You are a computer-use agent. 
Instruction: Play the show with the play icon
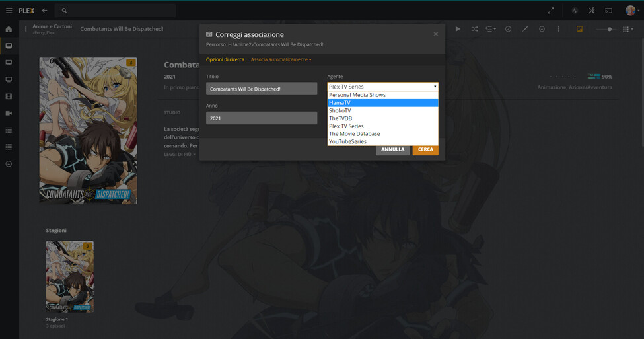pos(458,29)
